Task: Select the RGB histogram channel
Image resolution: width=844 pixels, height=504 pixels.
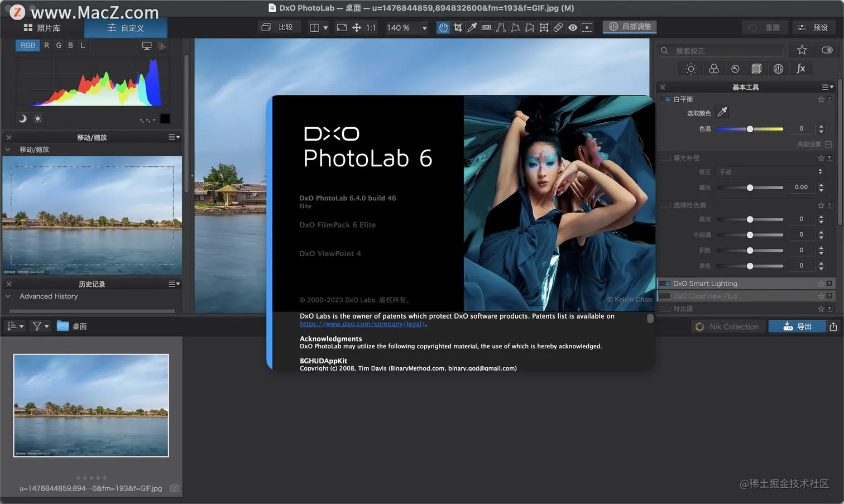Action: [x=28, y=46]
